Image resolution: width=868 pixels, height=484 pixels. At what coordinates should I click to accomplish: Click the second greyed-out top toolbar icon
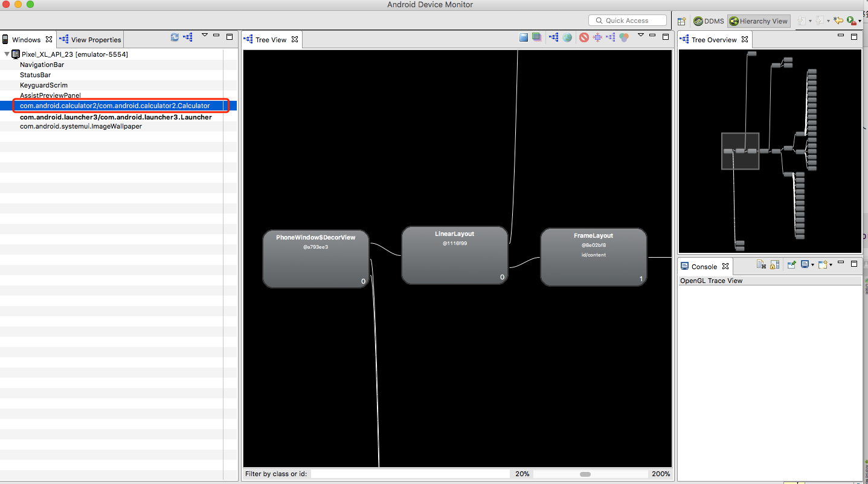point(819,21)
